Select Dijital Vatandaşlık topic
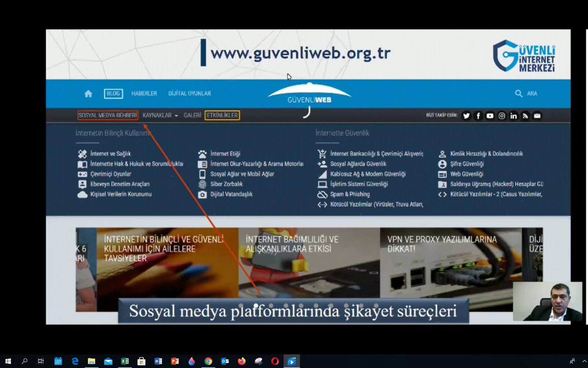This screenshot has width=588, height=368. click(232, 194)
